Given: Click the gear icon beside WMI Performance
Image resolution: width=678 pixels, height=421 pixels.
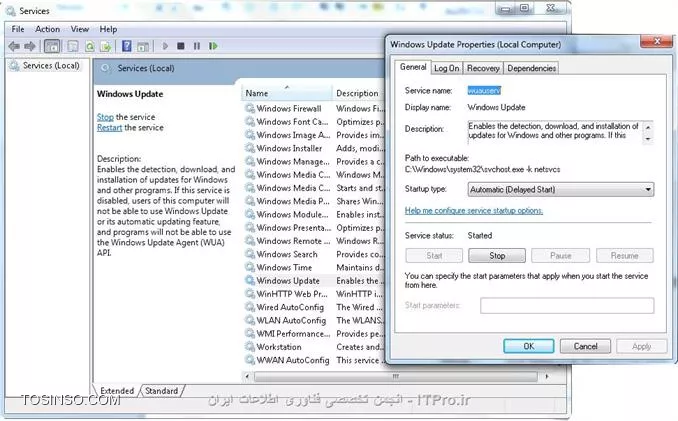Looking at the screenshot, I should coord(250,333).
